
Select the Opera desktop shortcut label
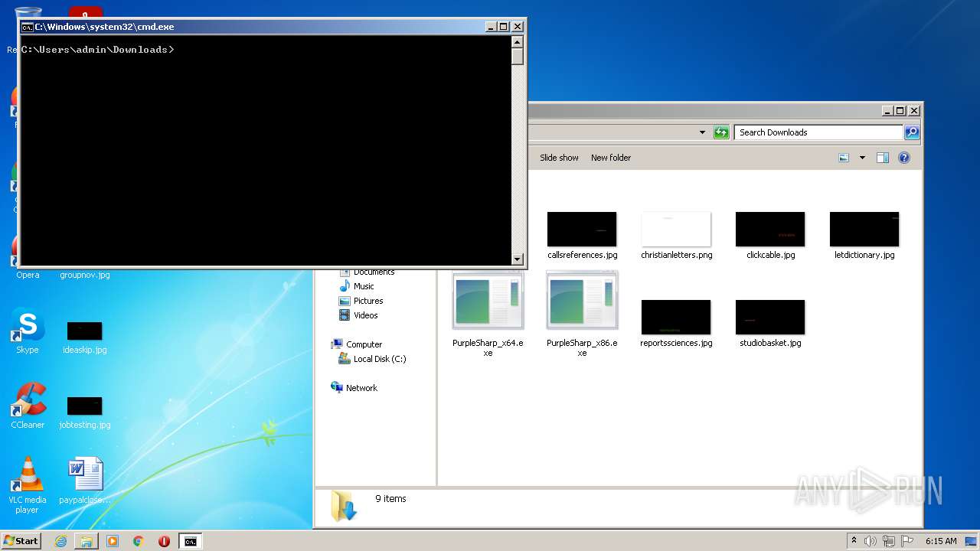tap(28, 275)
